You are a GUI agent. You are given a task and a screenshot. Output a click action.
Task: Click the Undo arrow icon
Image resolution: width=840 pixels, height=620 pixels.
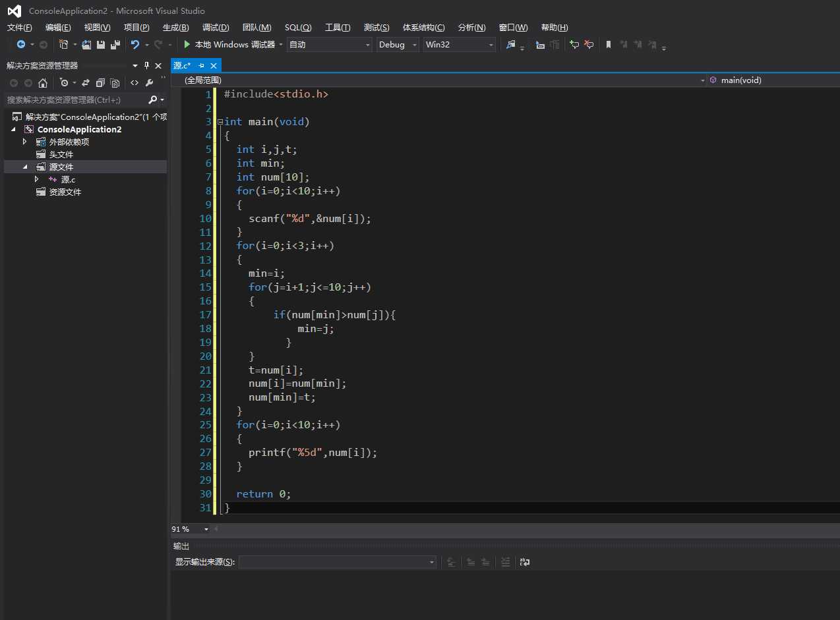coord(135,45)
